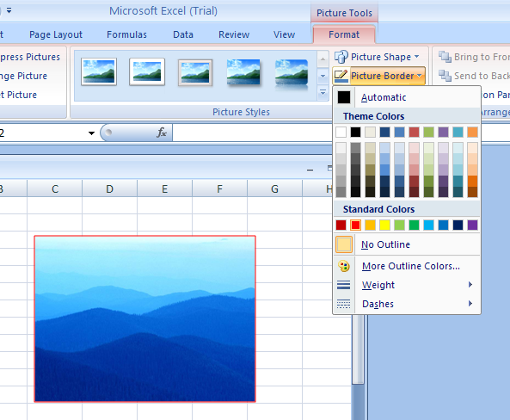Open the Page Layout tab
The height and width of the screenshot is (420, 510).
pyautogui.click(x=56, y=34)
